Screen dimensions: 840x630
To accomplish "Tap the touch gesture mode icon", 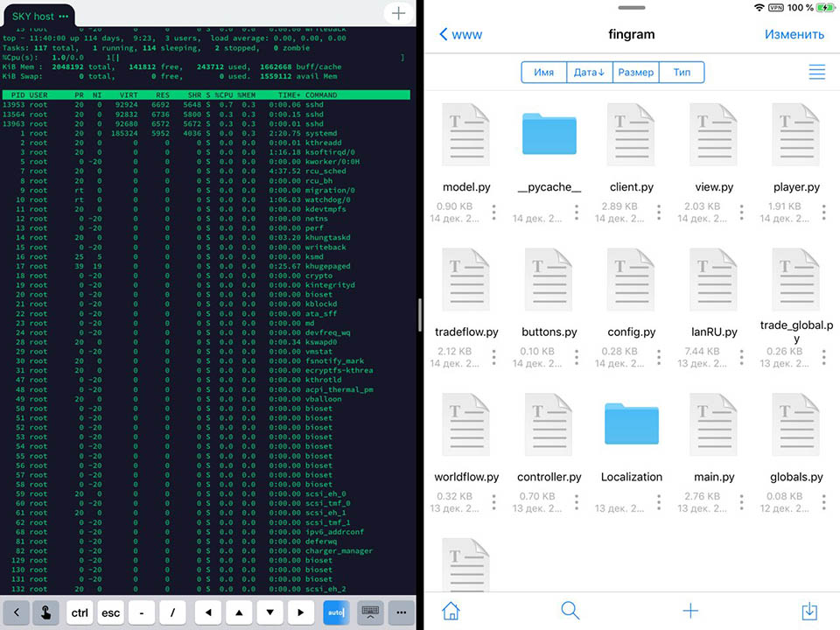I will click(x=45, y=612).
